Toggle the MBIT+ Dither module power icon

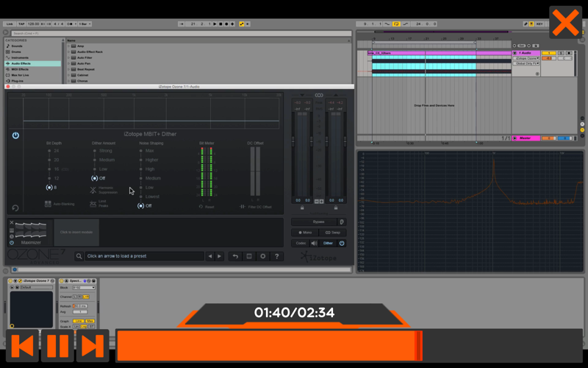click(15, 135)
